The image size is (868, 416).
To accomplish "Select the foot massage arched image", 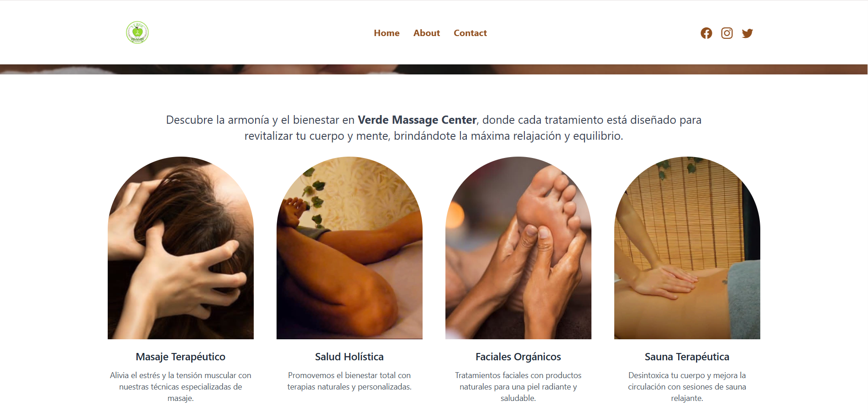I will point(518,248).
